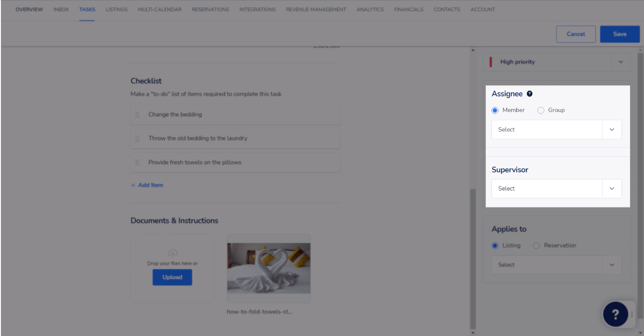The width and height of the screenshot is (644, 336).
Task: Click the Assignee help question mark icon
Action: 530,94
